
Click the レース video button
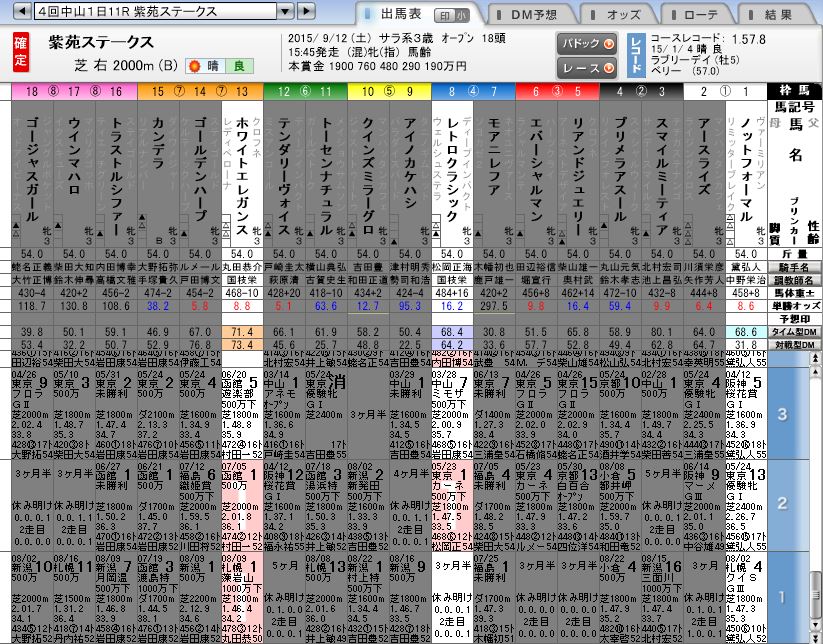tap(587, 68)
